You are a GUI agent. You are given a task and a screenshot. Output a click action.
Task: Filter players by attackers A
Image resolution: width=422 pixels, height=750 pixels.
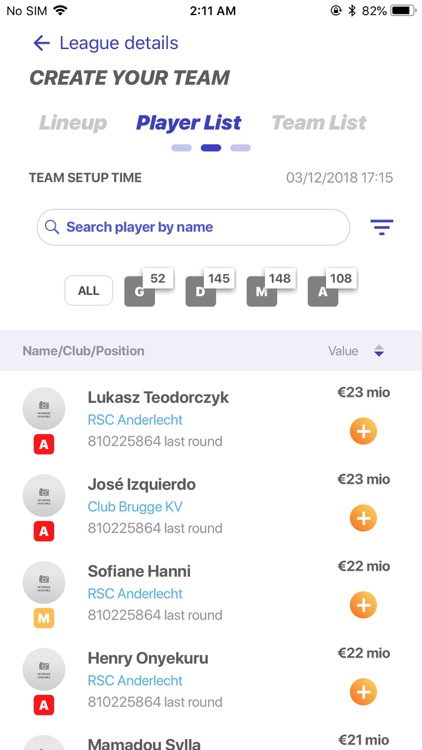click(x=323, y=291)
